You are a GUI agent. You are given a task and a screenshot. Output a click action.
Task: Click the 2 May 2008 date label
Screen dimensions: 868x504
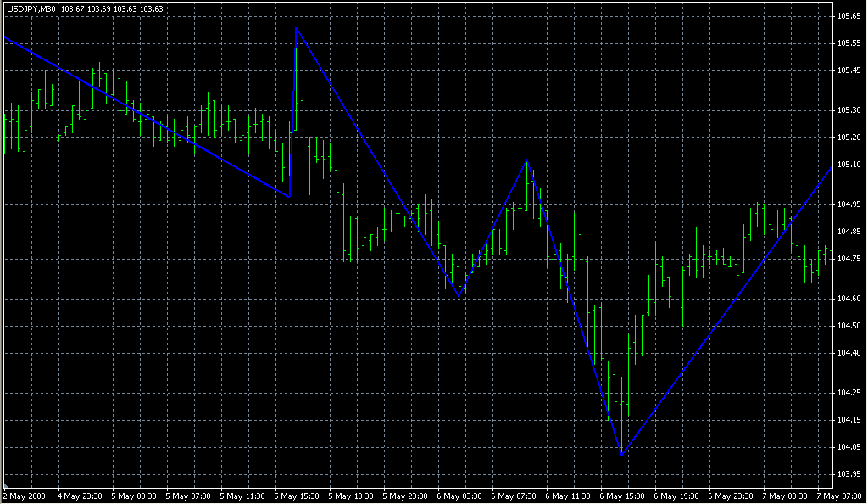coord(25,496)
